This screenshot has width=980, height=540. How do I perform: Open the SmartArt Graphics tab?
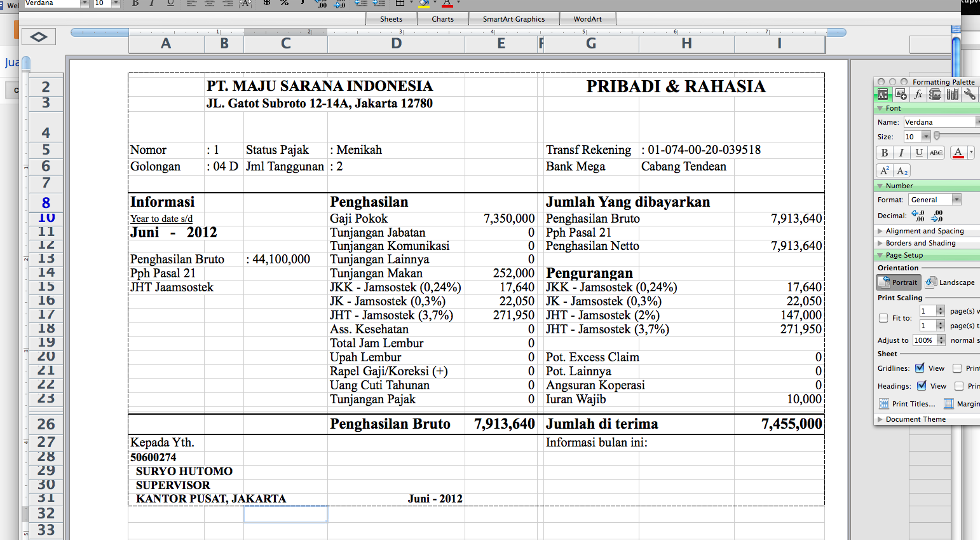(x=514, y=19)
